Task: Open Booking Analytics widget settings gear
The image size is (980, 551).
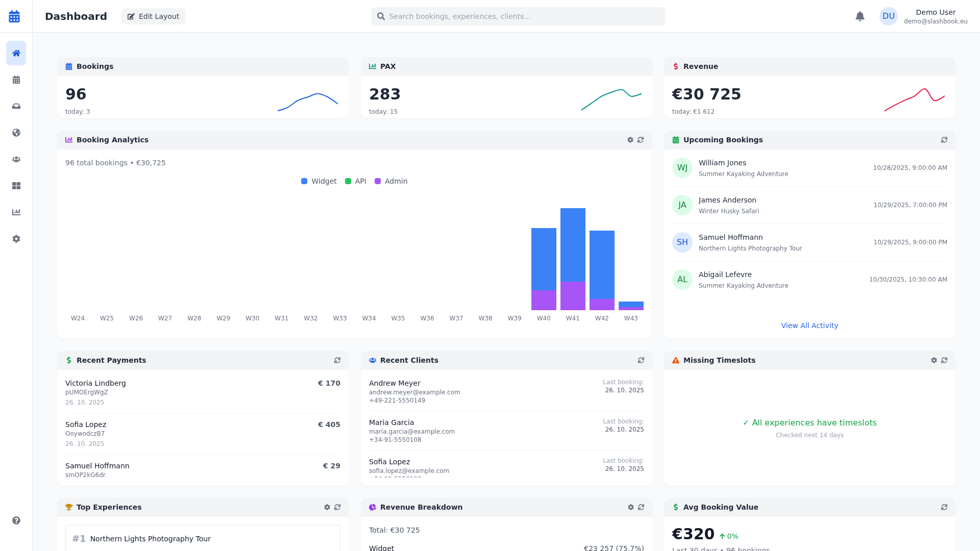Action: [x=630, y=139]
